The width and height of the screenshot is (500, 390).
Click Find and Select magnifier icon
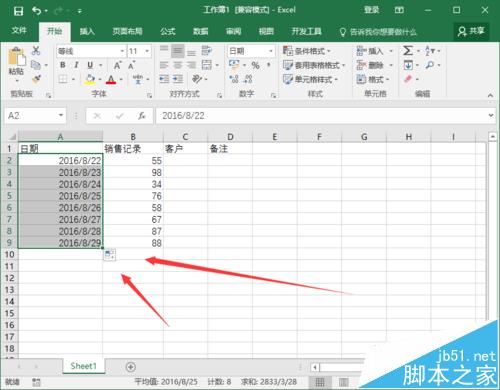tap(430, 65)
